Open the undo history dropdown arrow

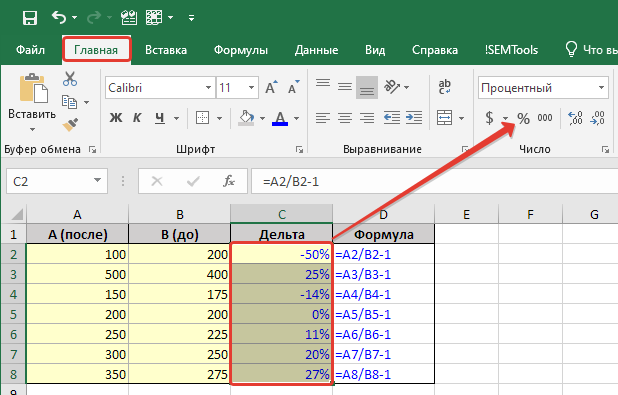point(74,18)
